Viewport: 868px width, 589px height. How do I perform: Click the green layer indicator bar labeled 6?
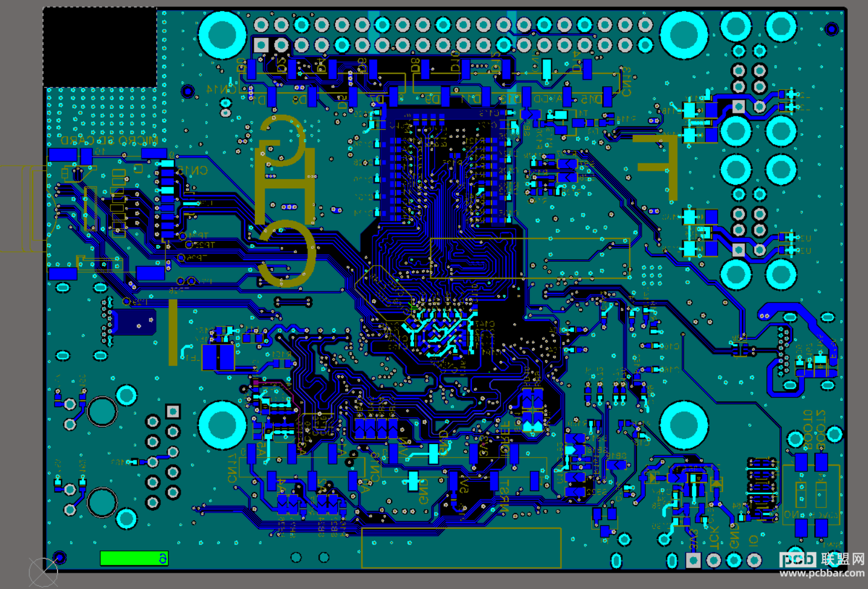pyautogui.click(x=134, y=558)
